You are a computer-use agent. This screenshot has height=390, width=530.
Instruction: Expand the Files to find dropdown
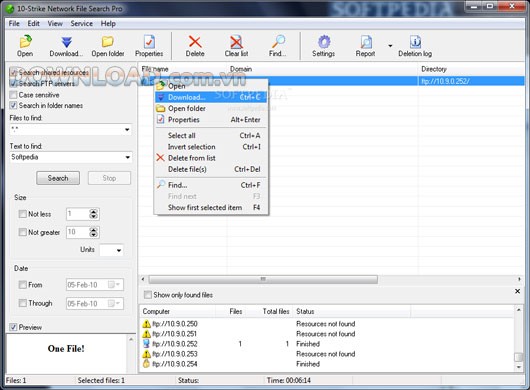tap(127, 129)
